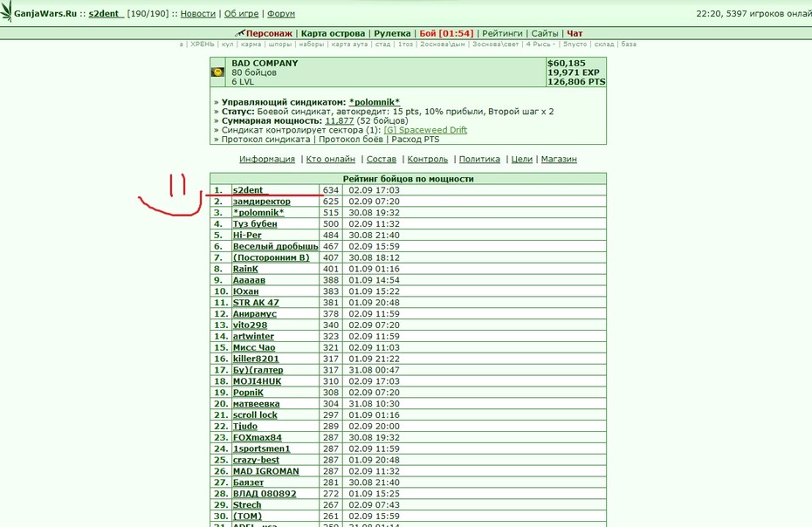Open killer8201 fighter profile
Screen dimensions: 812x527
point(255,359)
